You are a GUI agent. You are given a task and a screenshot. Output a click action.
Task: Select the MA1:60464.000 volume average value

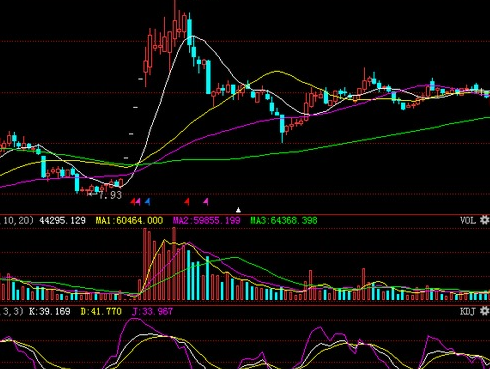[x=129, y=220]
